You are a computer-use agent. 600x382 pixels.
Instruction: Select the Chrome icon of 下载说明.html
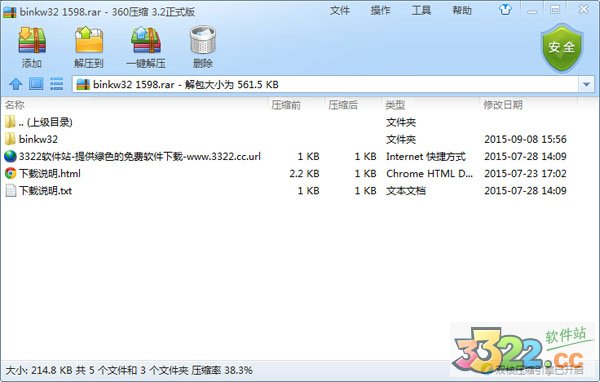[x=10, y=173]
